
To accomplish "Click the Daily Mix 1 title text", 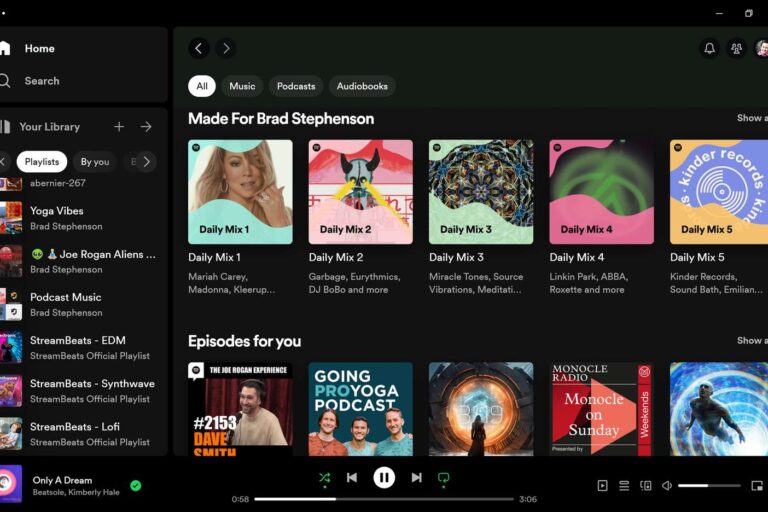I will [x=215, y=257].
